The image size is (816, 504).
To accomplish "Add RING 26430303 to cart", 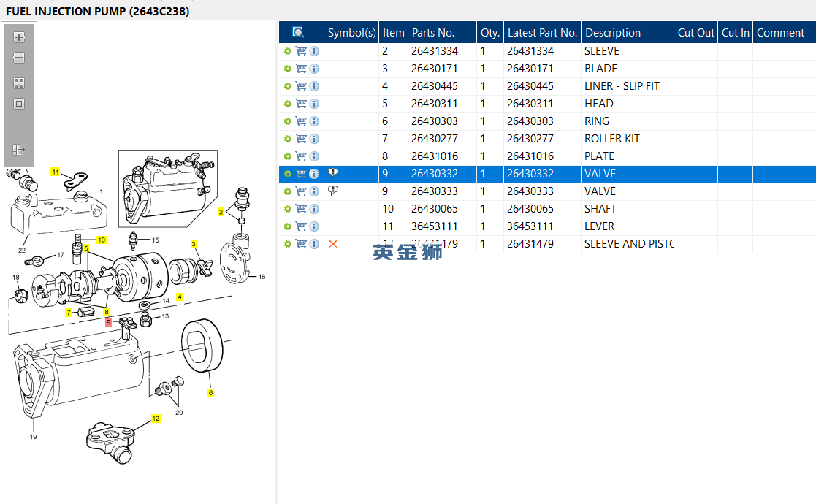I will coord(301,121).
